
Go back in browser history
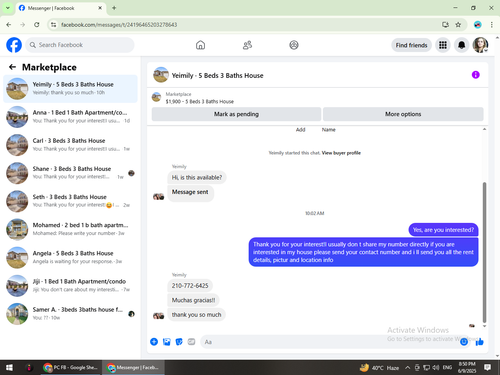pyautogui.click(x=9, y=25)
